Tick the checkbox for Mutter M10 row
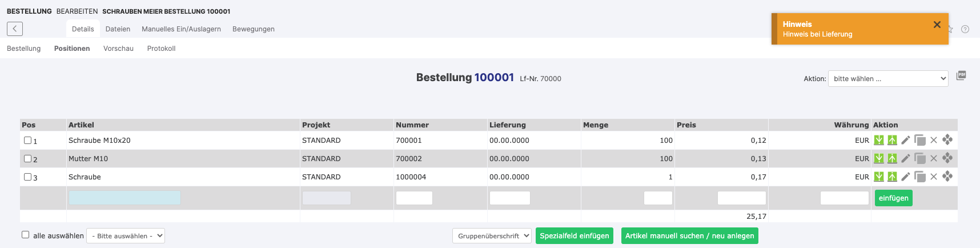980x248 pixels. click(x=27, y=158)
